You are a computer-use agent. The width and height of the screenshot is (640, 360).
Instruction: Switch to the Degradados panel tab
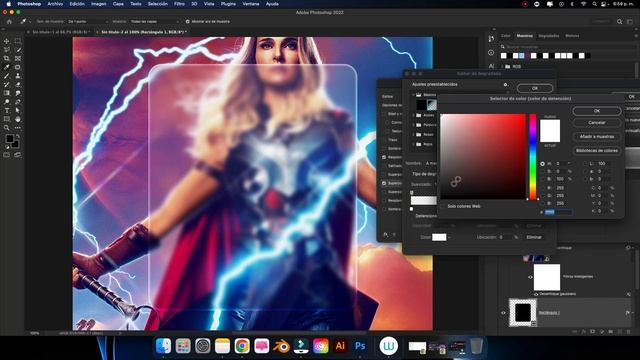pos(549,36)
